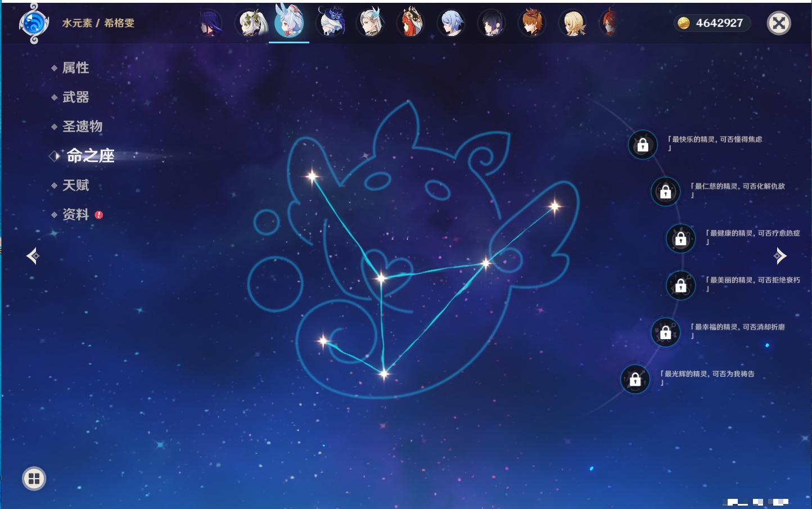Open the grid menu button
Viewport: 812px width, 509px height.
tap(34, 479)
